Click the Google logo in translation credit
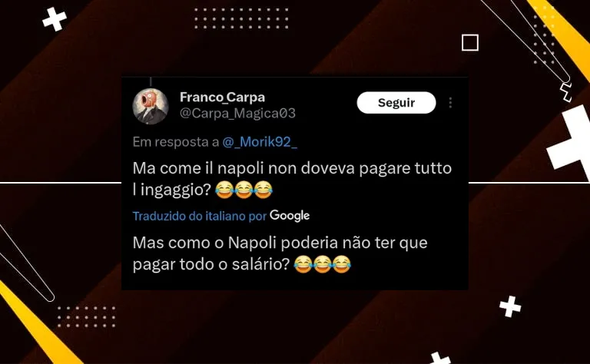 tap(290, 216)
